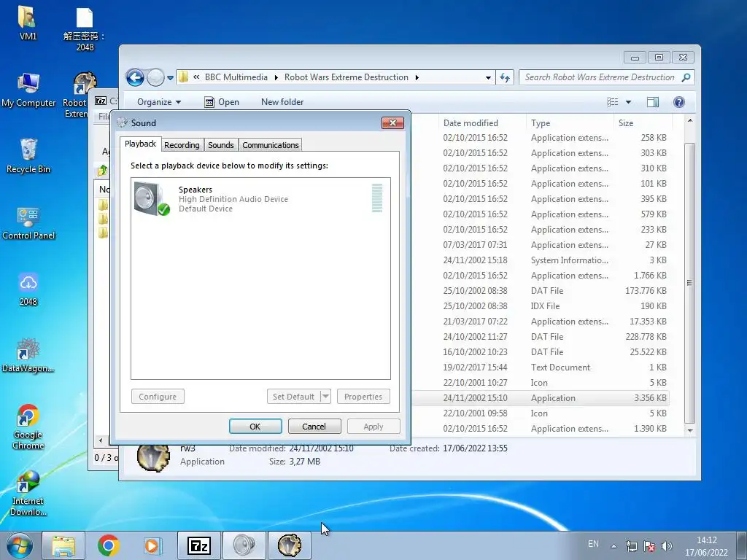Select the System Informatio... file row
The width and height of the screenshot is (747, 560).
click(541, 260)
